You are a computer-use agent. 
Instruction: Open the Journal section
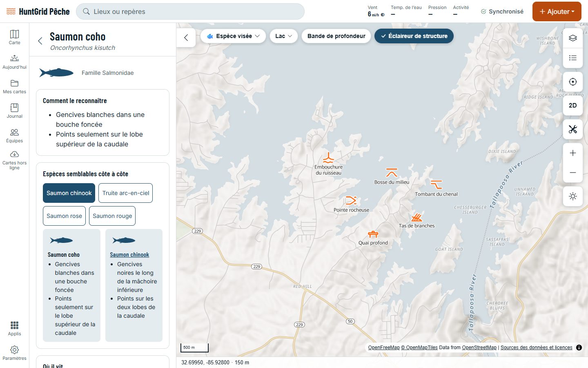point(14,111)
